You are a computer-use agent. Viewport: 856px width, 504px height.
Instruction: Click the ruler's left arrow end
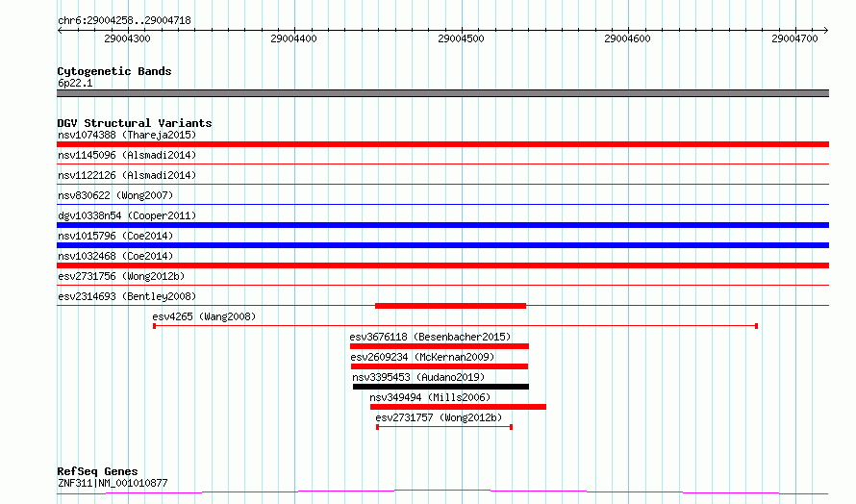(x=60, y=30)
